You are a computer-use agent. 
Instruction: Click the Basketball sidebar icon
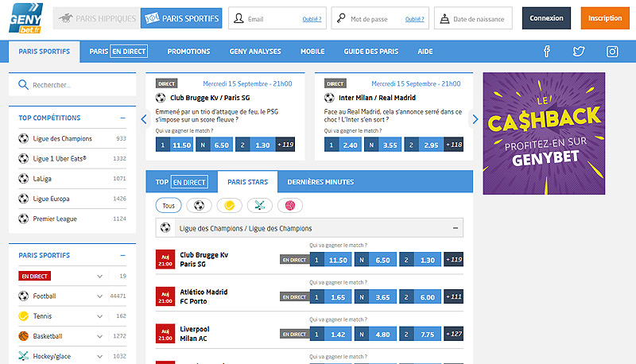[x=24, y=336]
